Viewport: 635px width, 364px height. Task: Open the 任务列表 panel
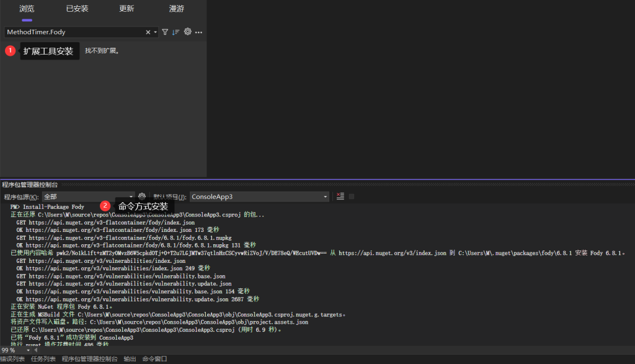(42, 358)
